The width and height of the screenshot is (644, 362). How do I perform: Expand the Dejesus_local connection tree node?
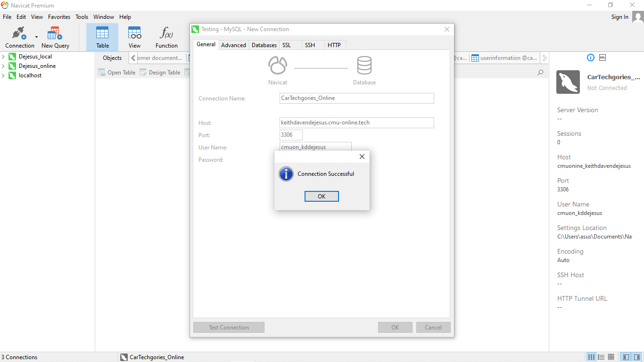tap(4, 57)
